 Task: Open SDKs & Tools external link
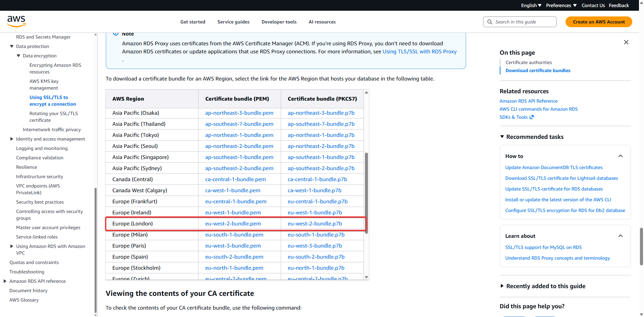(x=516, y=117)
